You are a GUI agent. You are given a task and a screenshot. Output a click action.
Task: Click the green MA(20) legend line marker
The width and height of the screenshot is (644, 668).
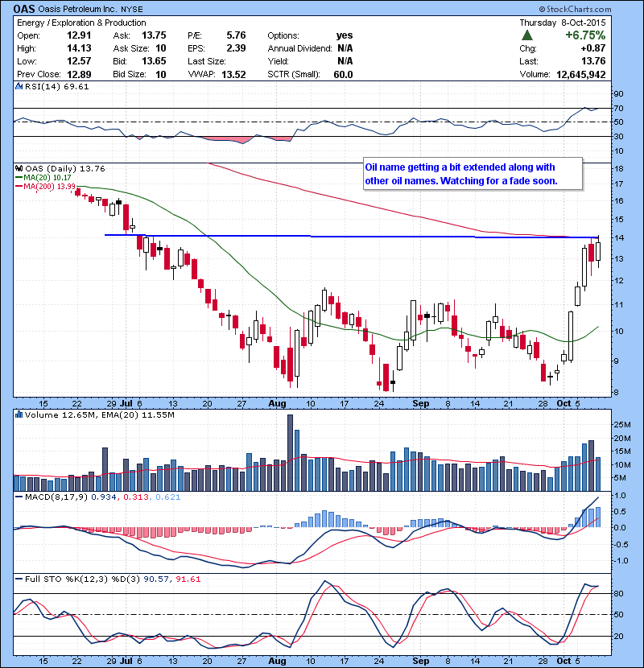pos(19,177)
